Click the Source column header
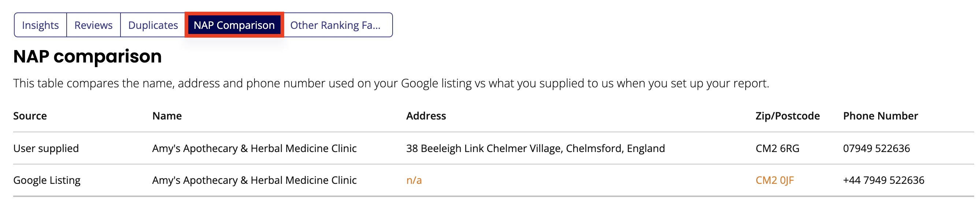This screenshot has height=216, width=980. [x=30, y=116]
